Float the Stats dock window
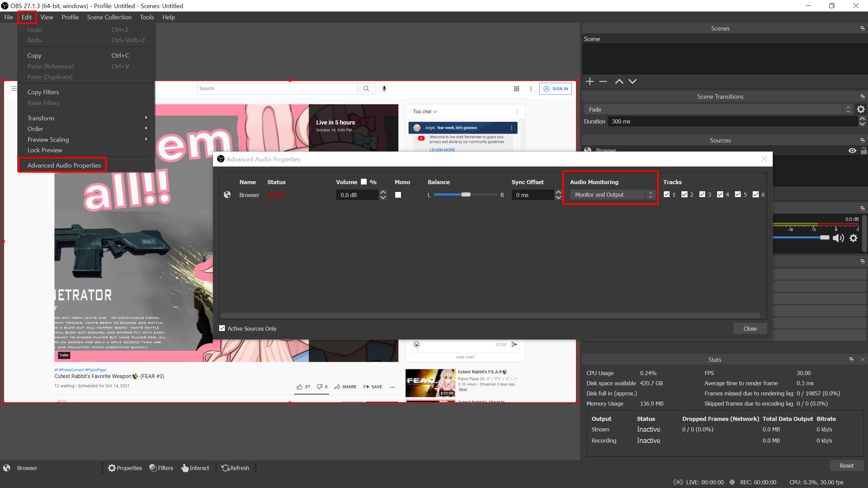Image resolution: width=868 pixels, height=488 pixels. pyautogui.click(x=851, y=359)
